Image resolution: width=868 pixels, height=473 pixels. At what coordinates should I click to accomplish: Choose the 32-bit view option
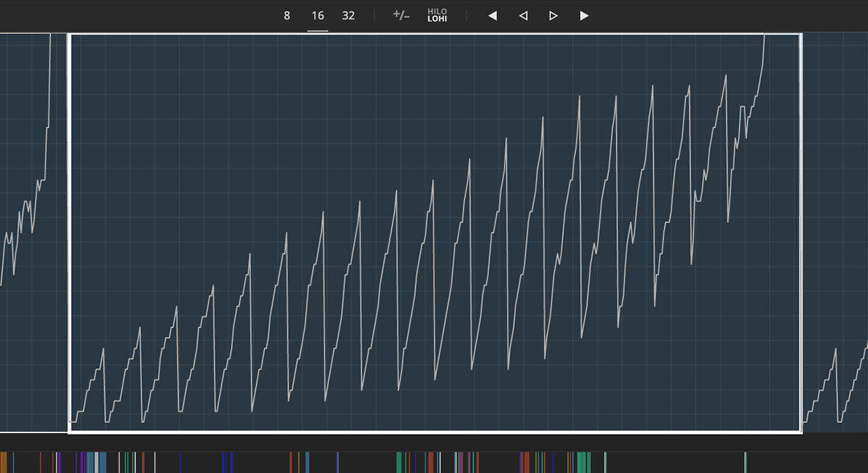pyautogui.click(x=349, y=15)
